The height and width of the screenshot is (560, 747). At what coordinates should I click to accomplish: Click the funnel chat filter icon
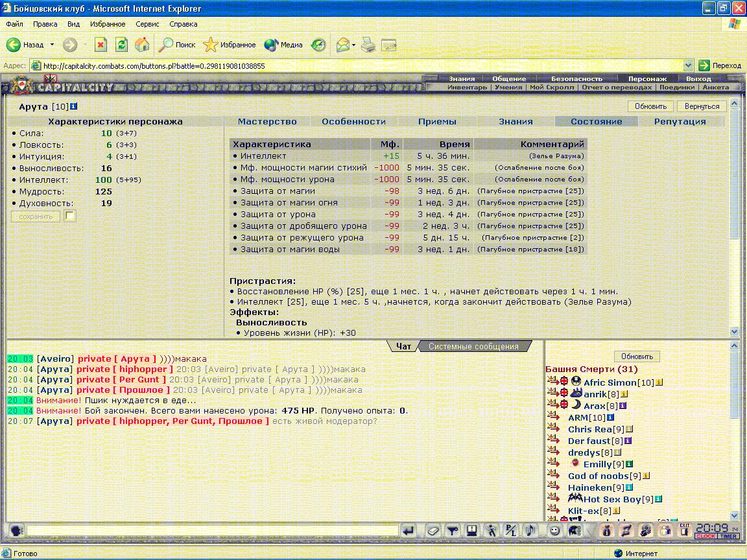click(453, 530)
